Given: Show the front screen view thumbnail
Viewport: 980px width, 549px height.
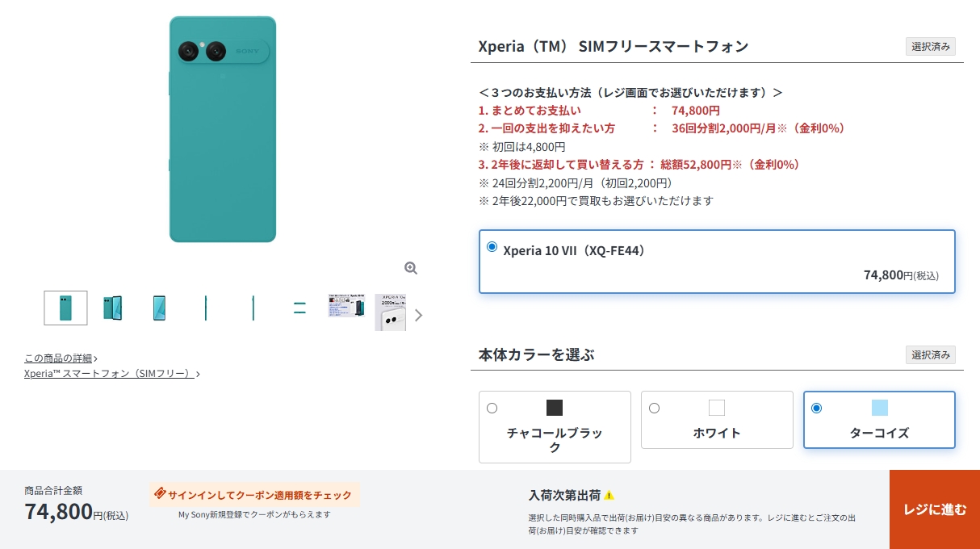Looking at the screenshot, I should tap(159, 308).
